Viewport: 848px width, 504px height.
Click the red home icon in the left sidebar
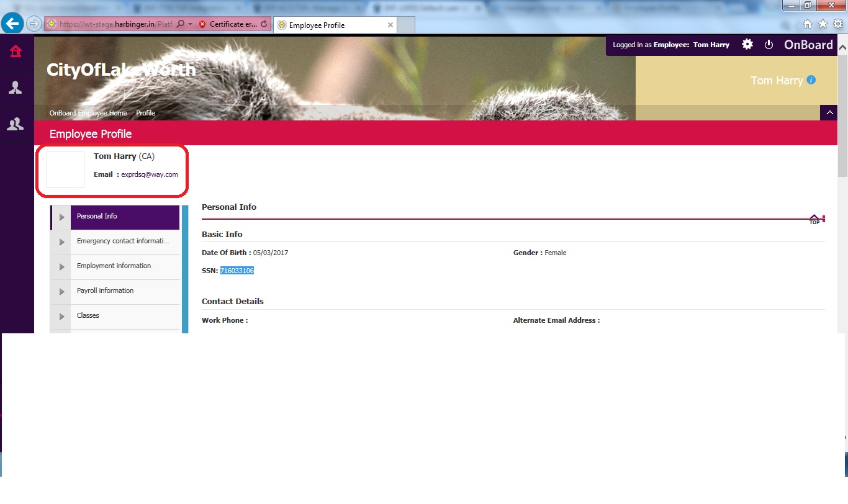click(16, 52)
